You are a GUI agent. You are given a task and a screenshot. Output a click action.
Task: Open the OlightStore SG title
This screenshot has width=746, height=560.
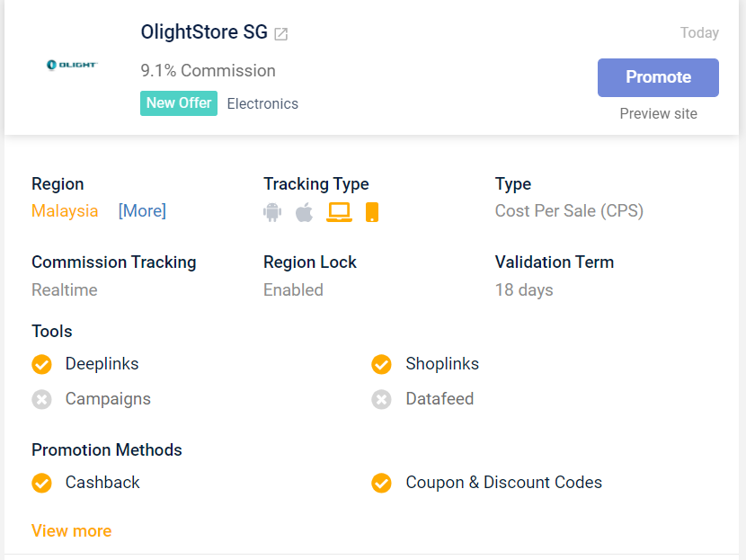pyautogui.click(x=204, y=31)
